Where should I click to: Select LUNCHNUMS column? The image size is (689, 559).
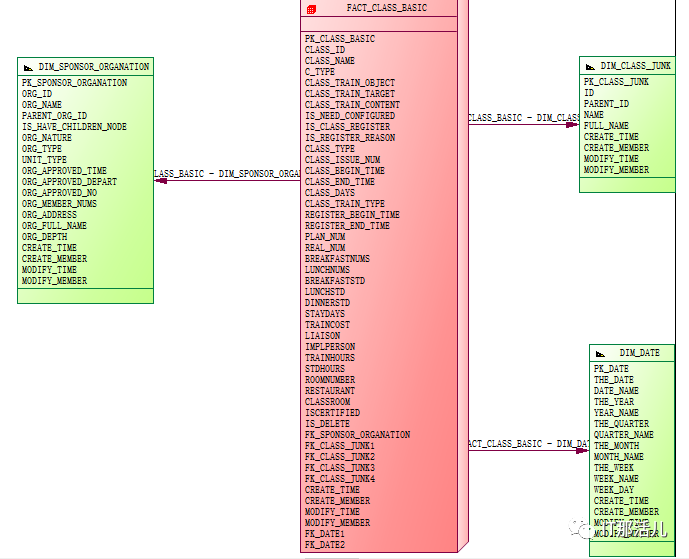click(x=327, y=269)
